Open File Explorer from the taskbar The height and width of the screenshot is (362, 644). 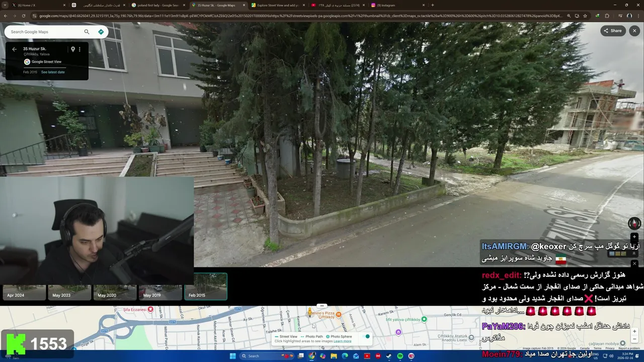tap(334, 356)
